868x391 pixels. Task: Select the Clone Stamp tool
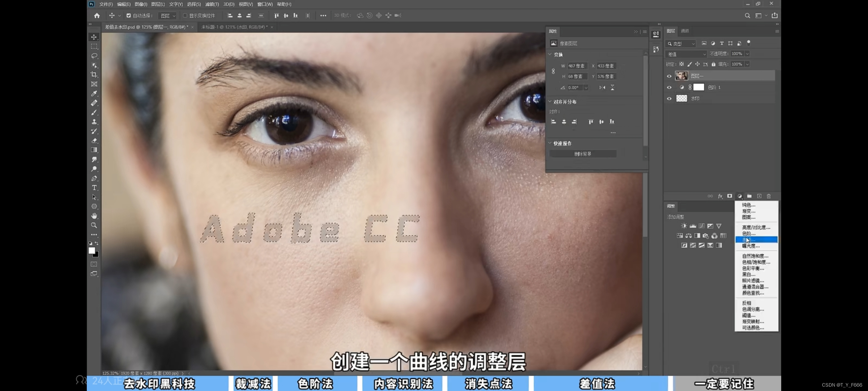[94, 122]
